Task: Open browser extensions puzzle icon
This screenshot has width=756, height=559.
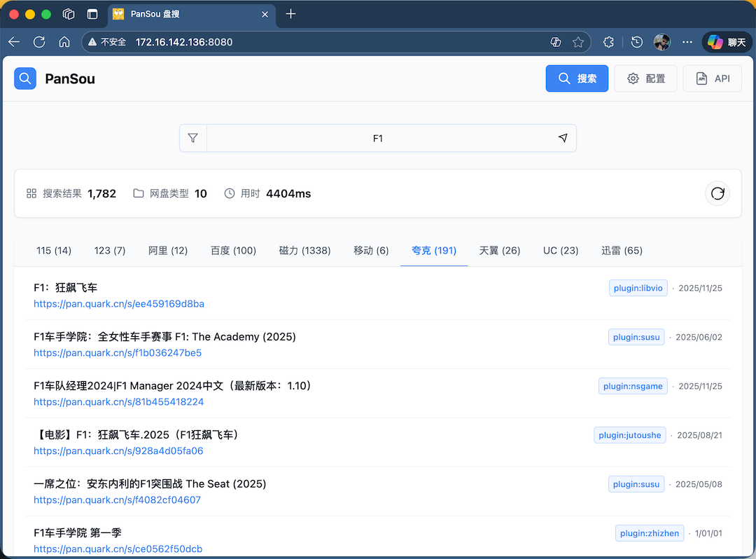Action: click(x=608, y=42)
